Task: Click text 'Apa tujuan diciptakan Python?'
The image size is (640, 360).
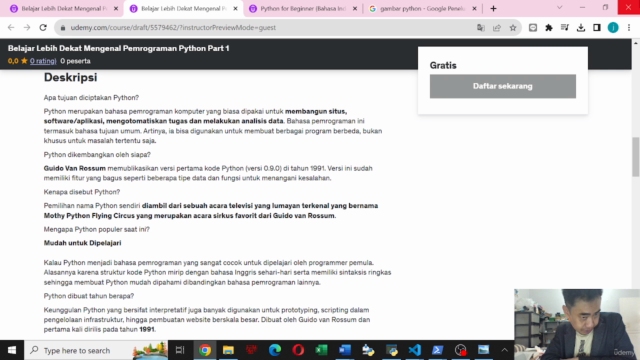Action: click(x=91, y=98)
